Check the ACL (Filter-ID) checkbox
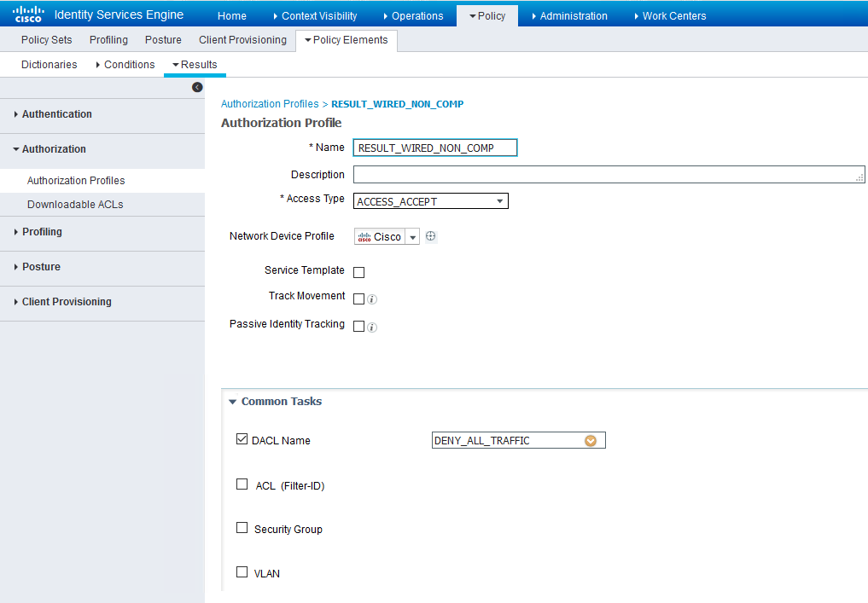Screen dimensions: 868x603 242,484
